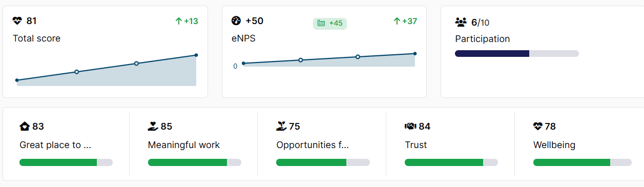Click the +37 eNPS change indicator
Viewport: 644px width, 187px height.
coord(405,21)
